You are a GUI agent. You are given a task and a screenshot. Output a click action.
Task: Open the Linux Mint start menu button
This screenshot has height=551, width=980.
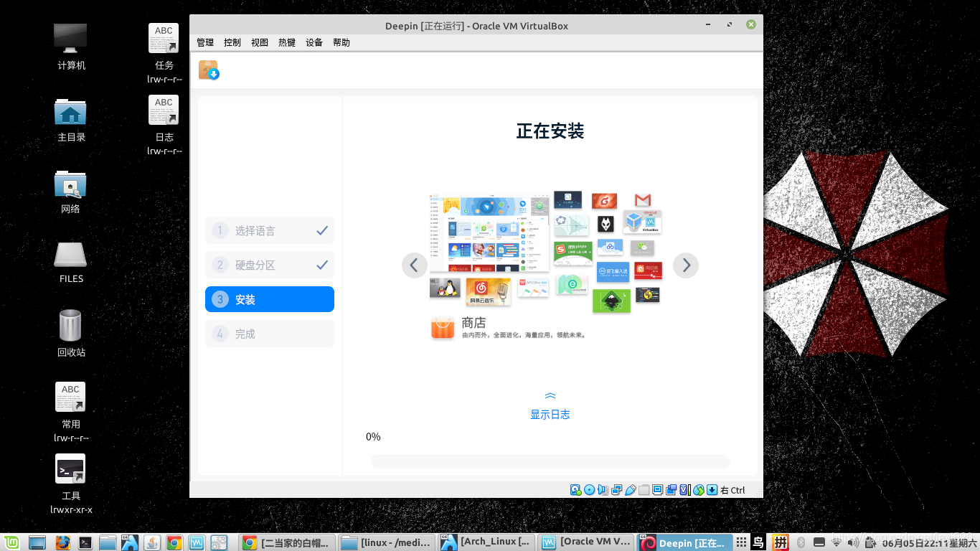11,542
